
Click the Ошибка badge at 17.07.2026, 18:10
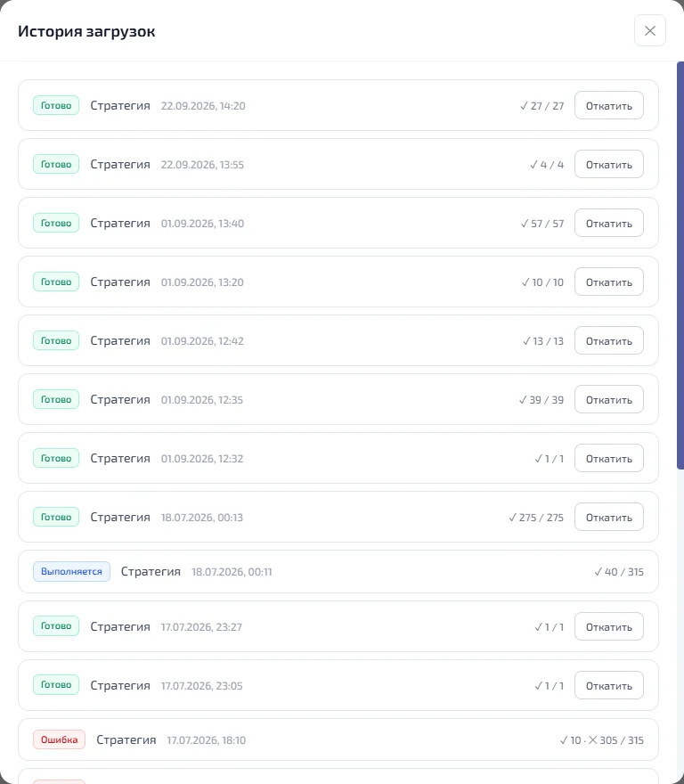[59, 739]
